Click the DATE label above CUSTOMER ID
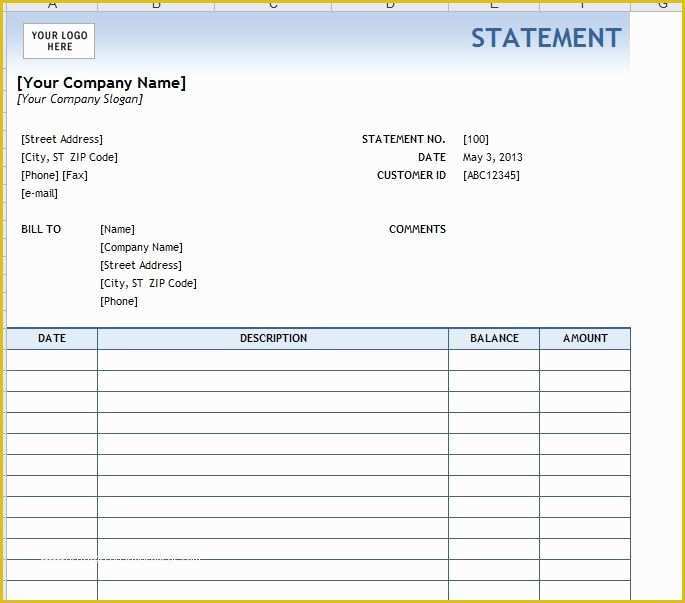The height and width of the screenshot is (603, 685). coord(432,157)
